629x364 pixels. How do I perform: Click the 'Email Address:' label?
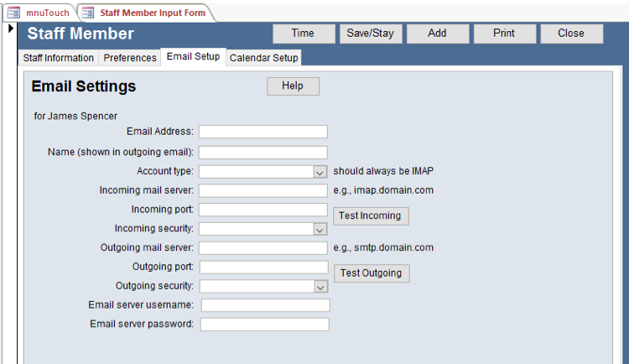point(160,132)
